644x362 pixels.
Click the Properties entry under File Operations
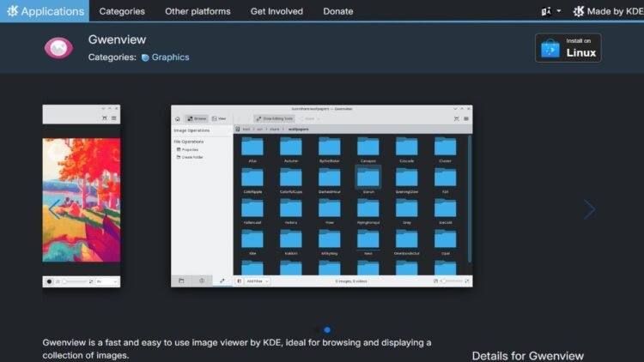point(187,149)
